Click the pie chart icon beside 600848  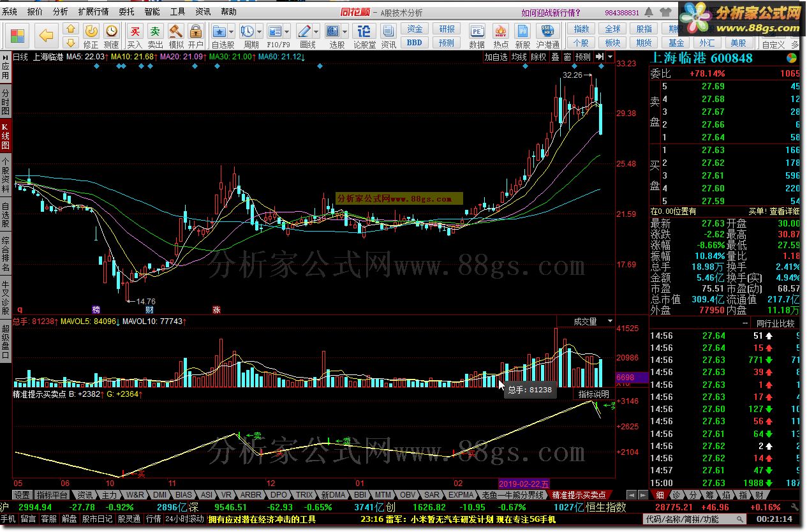[792, 58]
